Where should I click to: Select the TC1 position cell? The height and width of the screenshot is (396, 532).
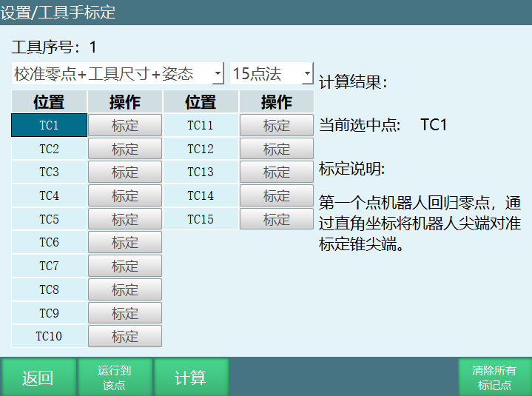(49, 126)
